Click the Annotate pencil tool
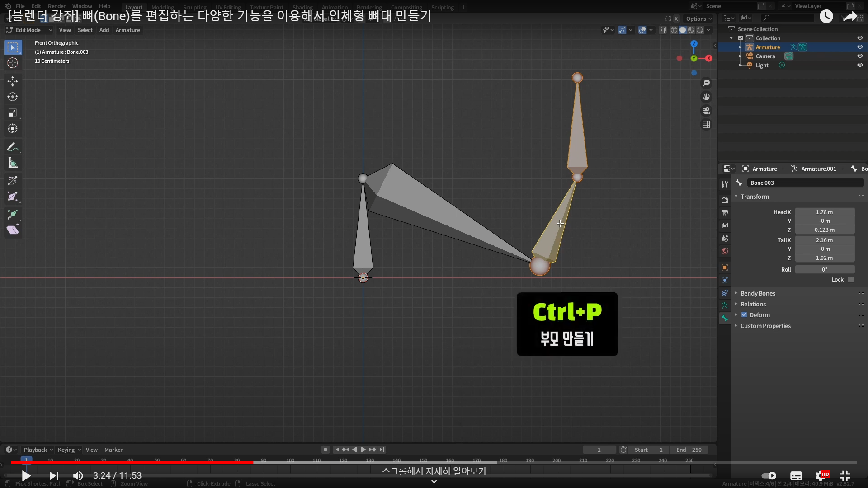The image size is (868, 488). [x=13, y=147]
